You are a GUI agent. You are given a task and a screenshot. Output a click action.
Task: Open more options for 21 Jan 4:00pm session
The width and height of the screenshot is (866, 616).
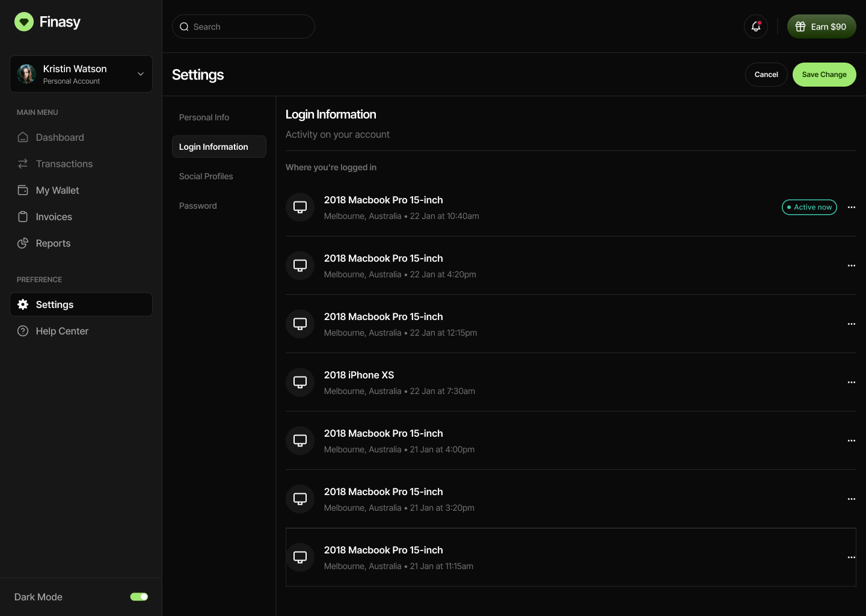tap(852, 440)
